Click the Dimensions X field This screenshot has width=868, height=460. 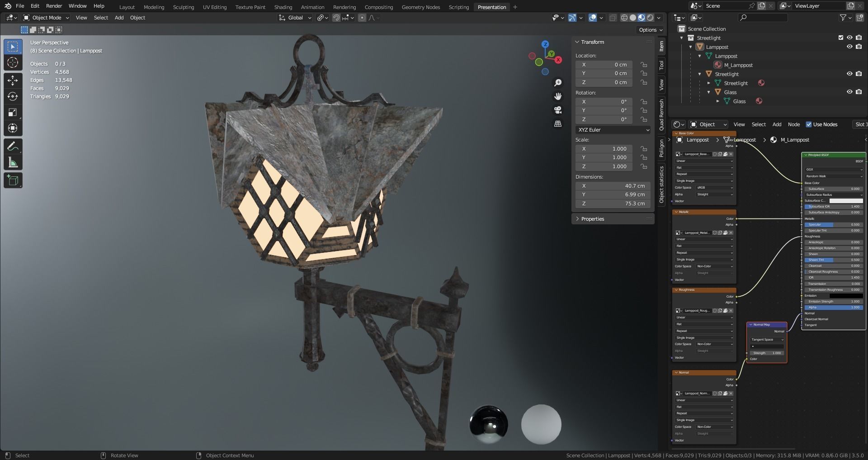[x=613, y=186]
